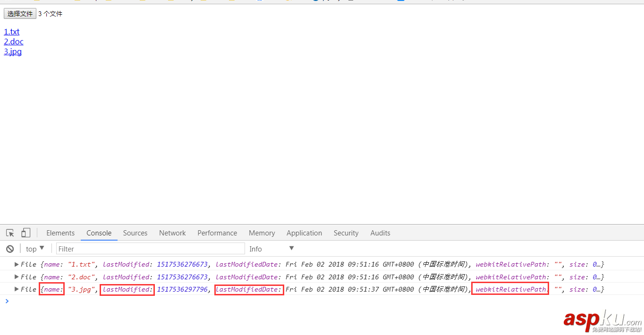
Task: Click the inspect element picker icon
Action: (x=10, y=233)
